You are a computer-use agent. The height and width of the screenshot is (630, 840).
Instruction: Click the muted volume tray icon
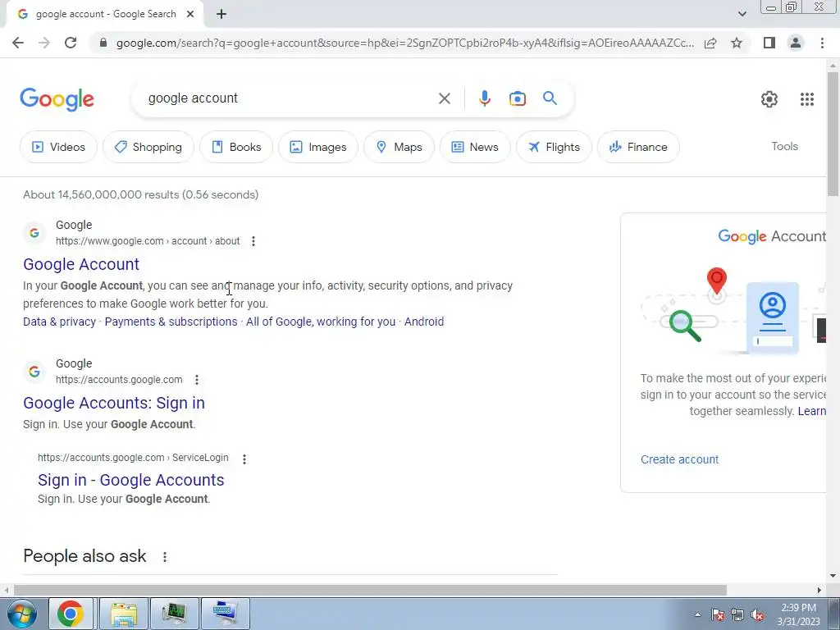pyautogui.click(x=757, y=615)
